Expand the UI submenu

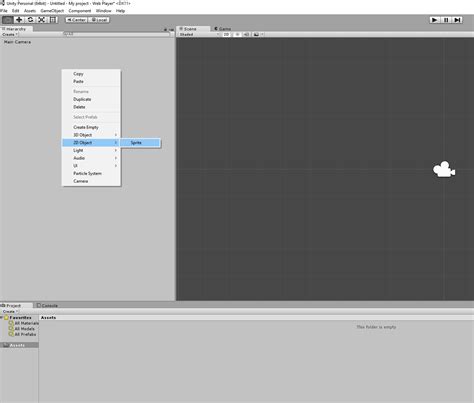point(91,166)
